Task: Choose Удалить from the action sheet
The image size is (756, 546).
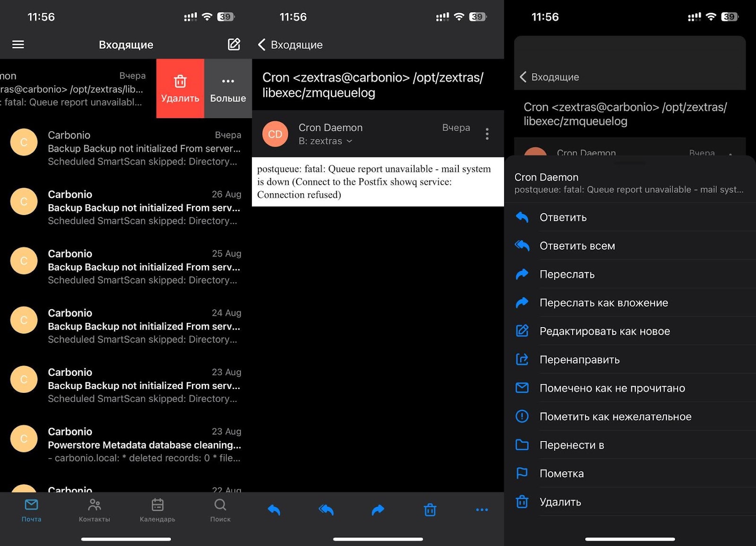Action: 630,502
